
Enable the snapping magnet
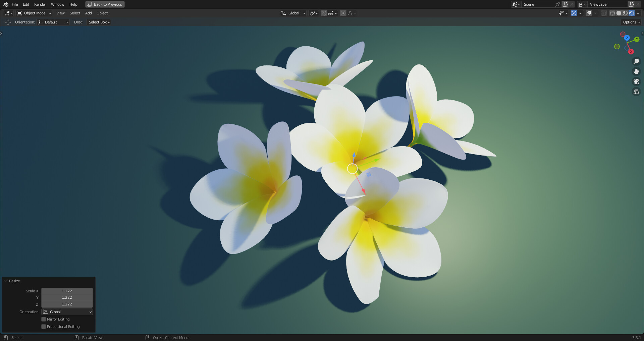[324, 13]
